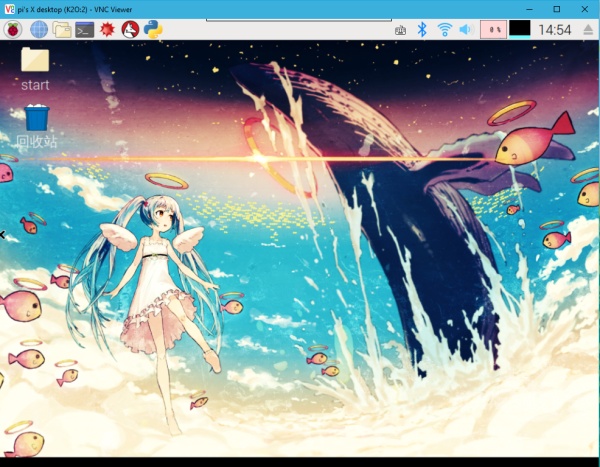The width and height of the screenshot is (600, 467).
Task: Click the CPU usage monitor showing 0 %
Action: [494, 29]
